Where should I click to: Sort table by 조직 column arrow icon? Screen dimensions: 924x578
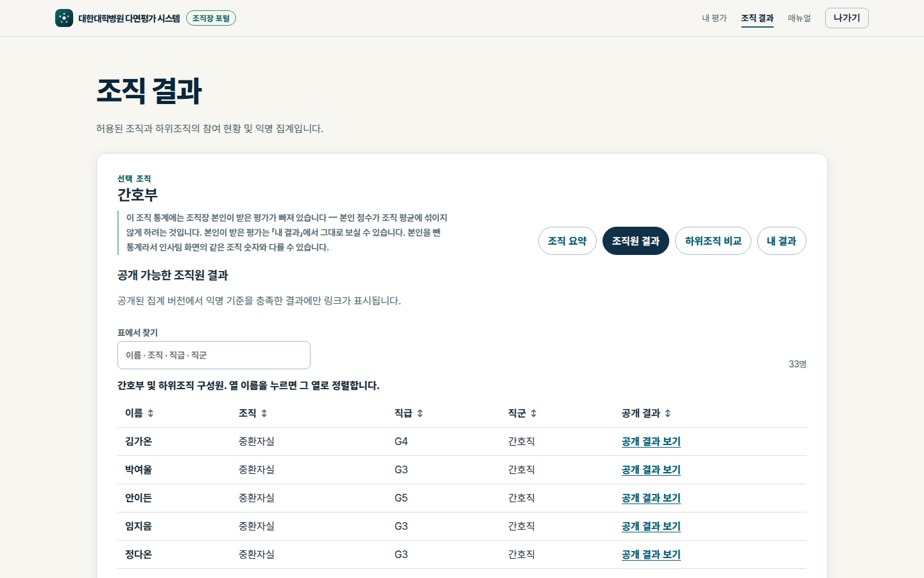coord(264,414)
